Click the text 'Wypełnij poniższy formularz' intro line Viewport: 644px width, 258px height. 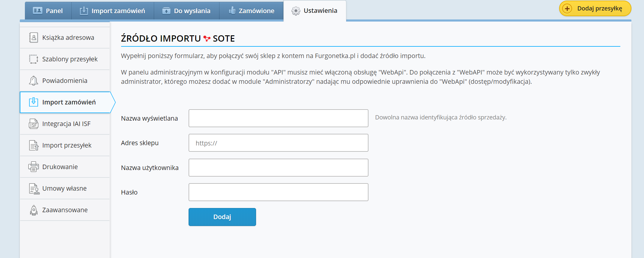coord(273,56)
